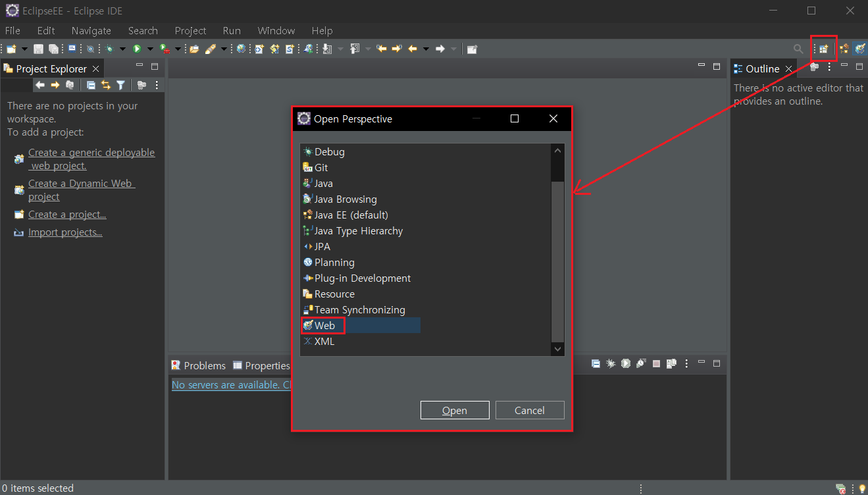868x495 pixels.
Task: Click Cancel in Open Perspective dialog
Action: pyautogui.click(x=530, y=410)
